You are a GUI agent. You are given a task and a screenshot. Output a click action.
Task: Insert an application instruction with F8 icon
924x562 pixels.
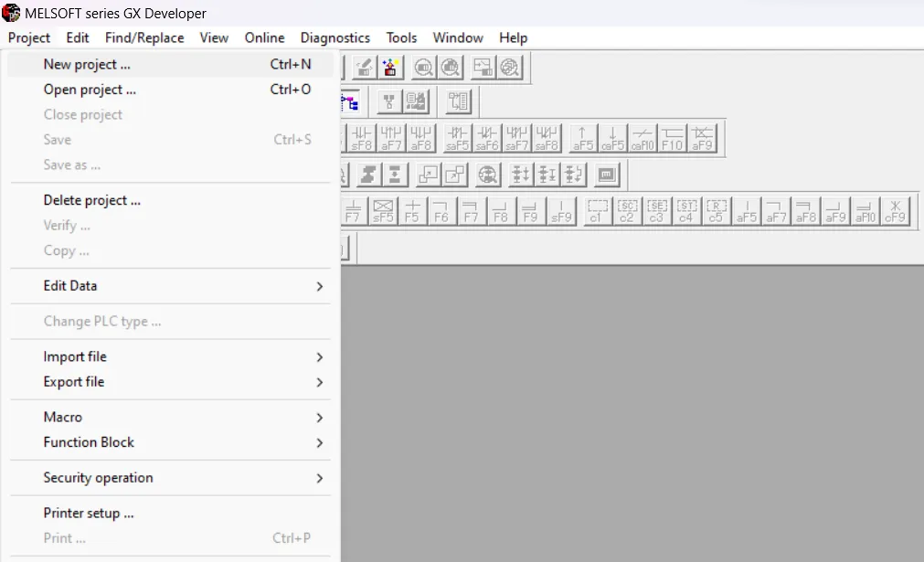click(502, 211)
